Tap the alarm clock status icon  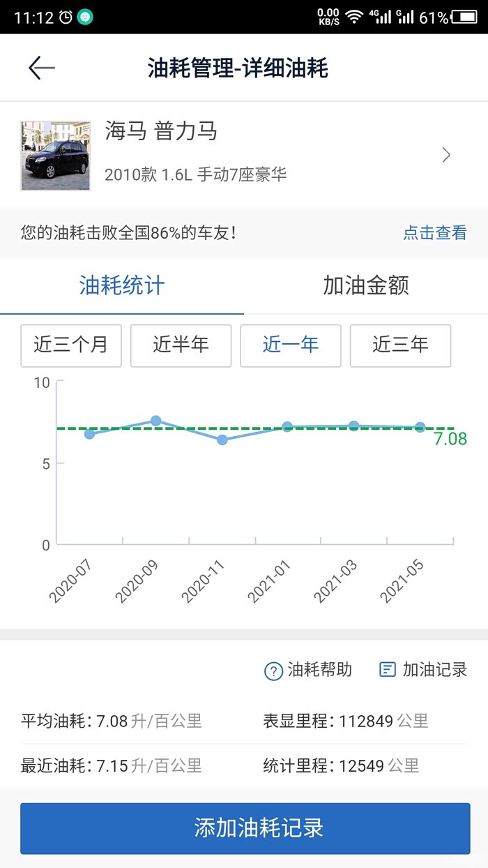pyautogui.click(x=66, y=17)
